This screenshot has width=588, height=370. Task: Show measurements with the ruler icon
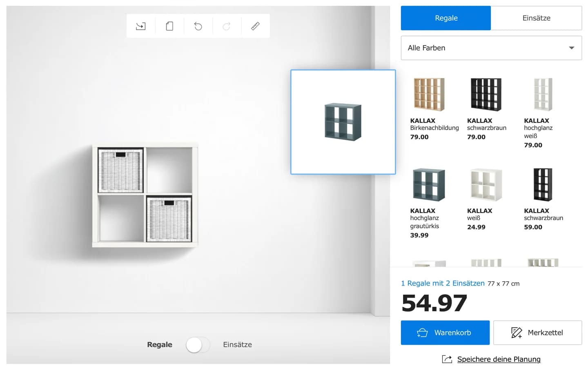point(255,26)
